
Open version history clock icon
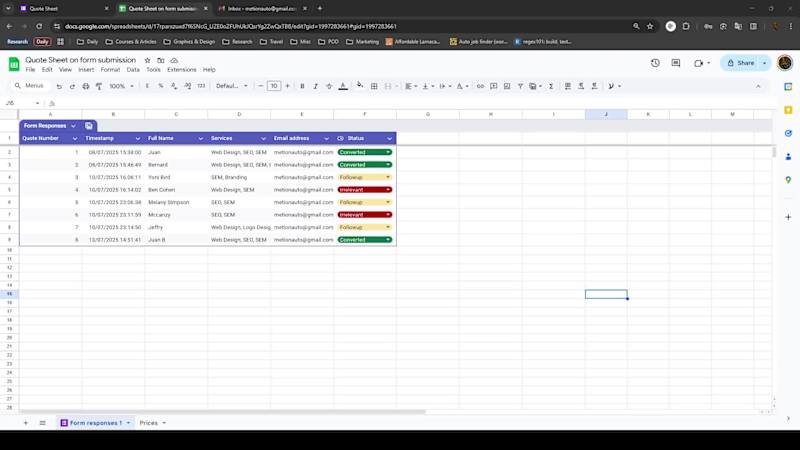(x=655, y=63)
